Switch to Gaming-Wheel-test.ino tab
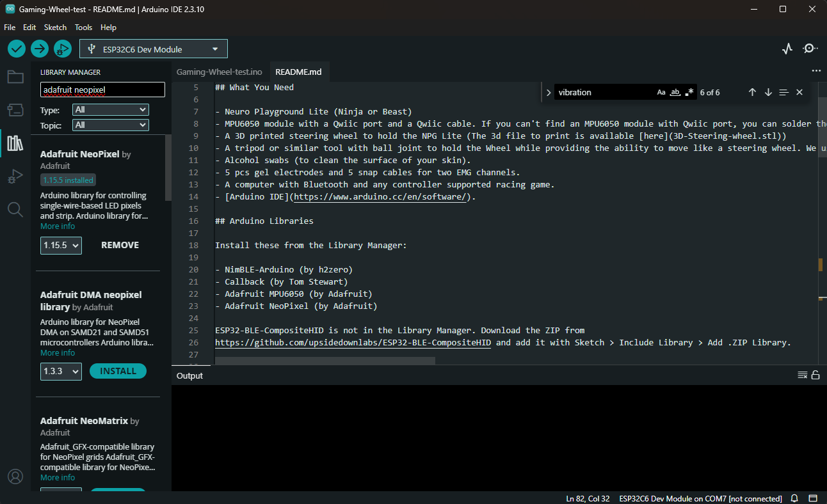This screenshot has width=827, height=504. 219,72
